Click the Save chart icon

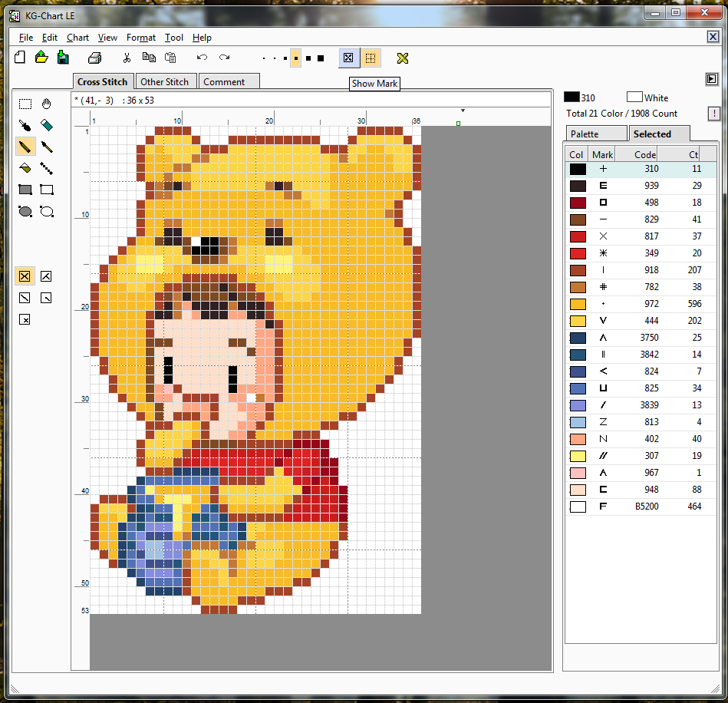coord(63,58)
